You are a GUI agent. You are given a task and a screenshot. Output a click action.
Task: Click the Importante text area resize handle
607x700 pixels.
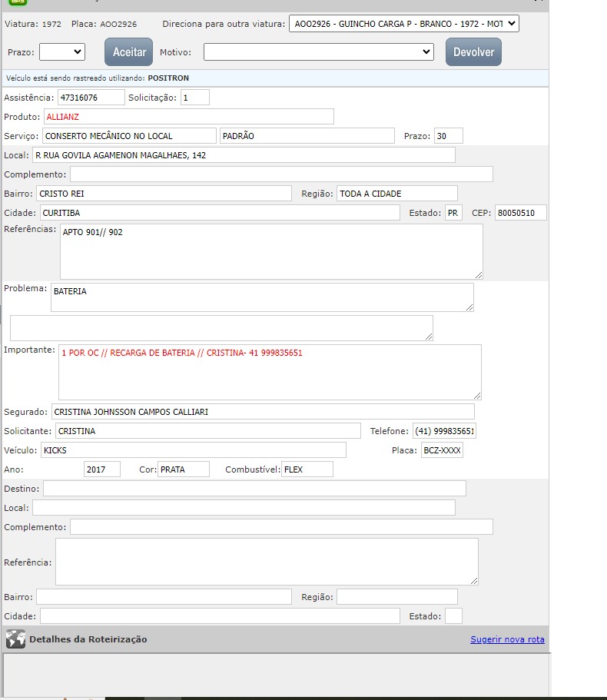click(477, 396)
